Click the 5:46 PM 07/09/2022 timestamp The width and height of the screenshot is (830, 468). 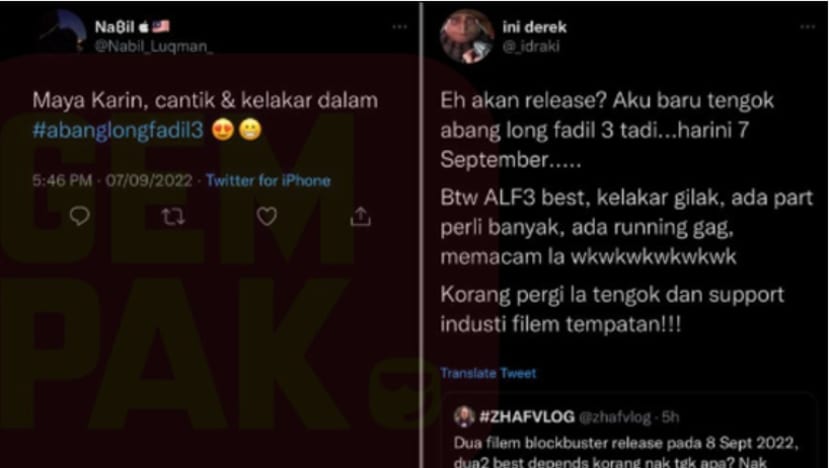pyautogui.click(x=112, y=181)
